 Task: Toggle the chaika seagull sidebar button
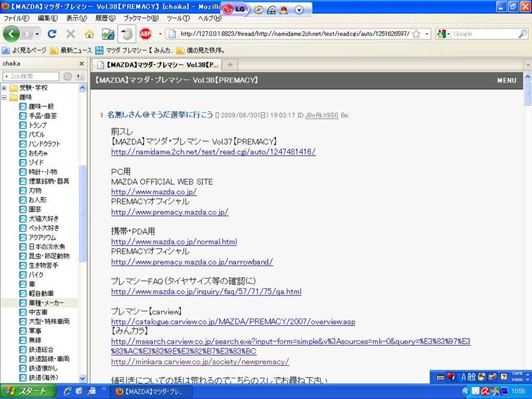pyautogui.click(x=127, y=34)
